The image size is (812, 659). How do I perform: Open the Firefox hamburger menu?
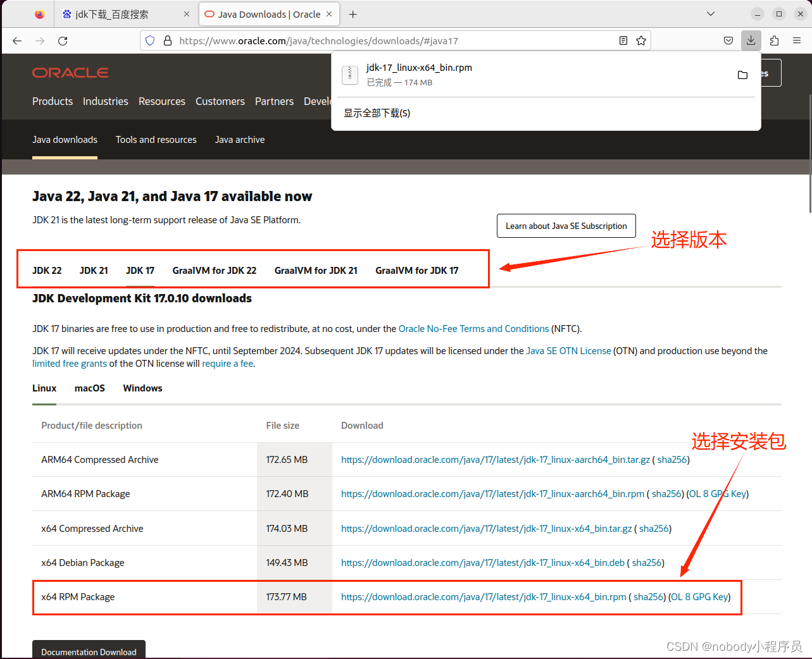pos(797,40)
